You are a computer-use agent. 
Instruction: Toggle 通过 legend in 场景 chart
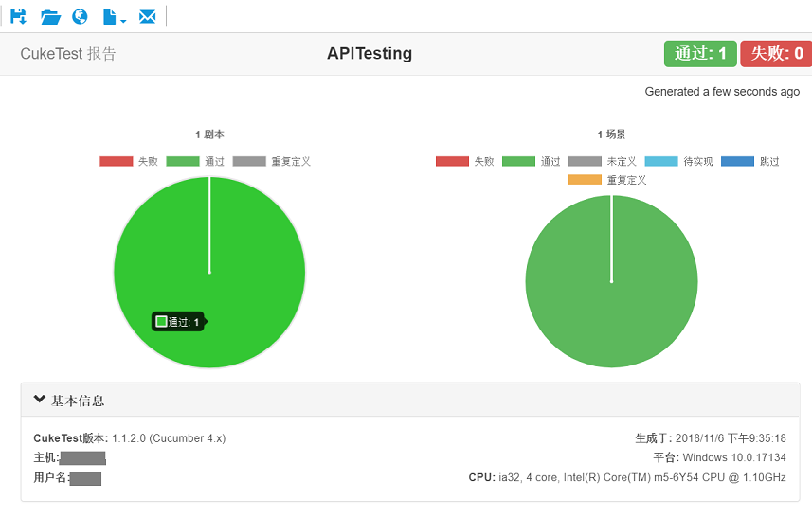coord(532,161)
